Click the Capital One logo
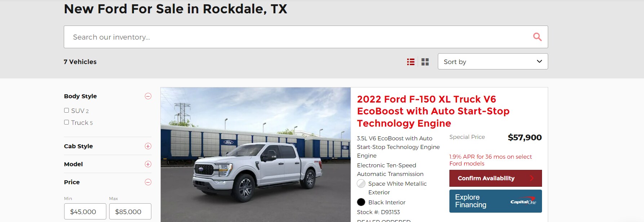Viewport: 644px width, 222px height. tap(523, 201)
